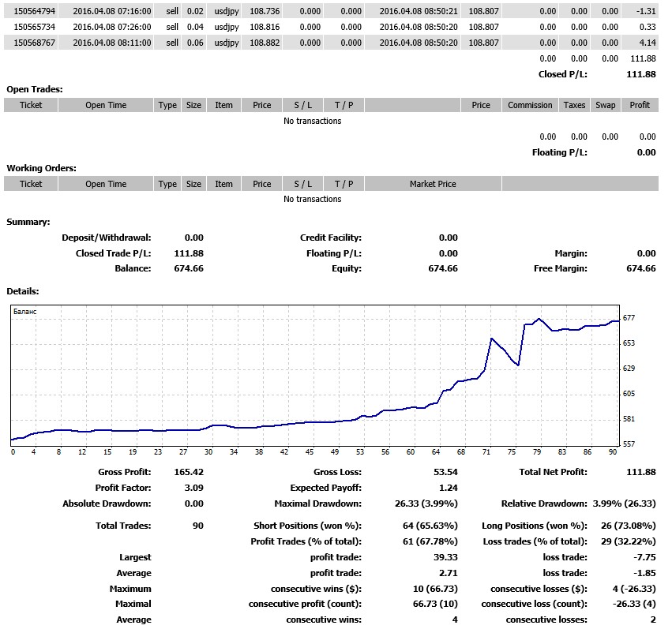
Task: Click the Баланс chart legend label
Action: [x=24, y=311]
